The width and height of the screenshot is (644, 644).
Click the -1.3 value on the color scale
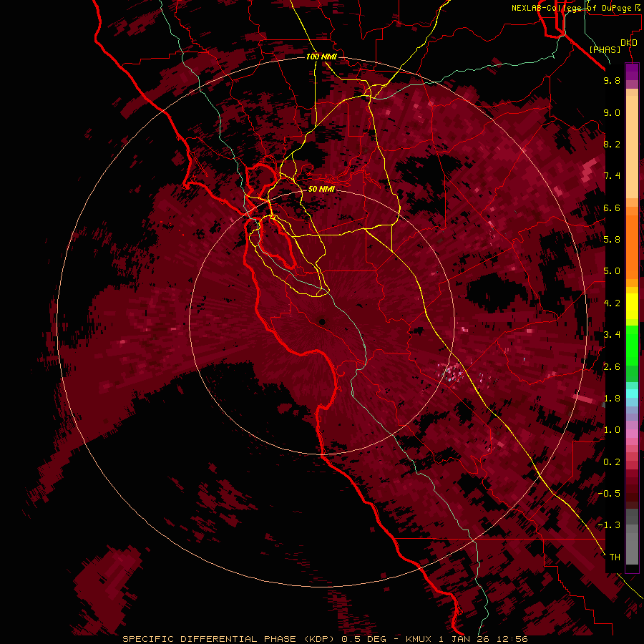(x=609, y=525)
